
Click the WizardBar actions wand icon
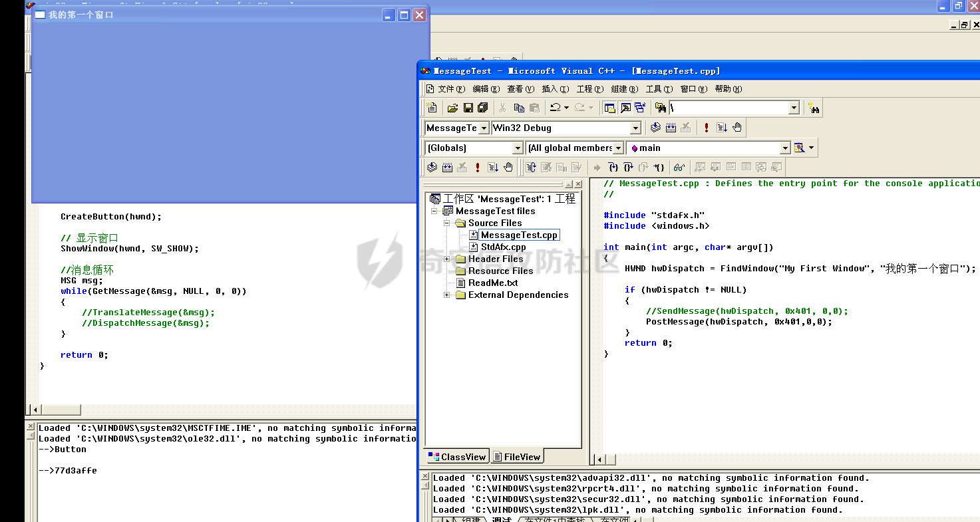tap(798, 148)
